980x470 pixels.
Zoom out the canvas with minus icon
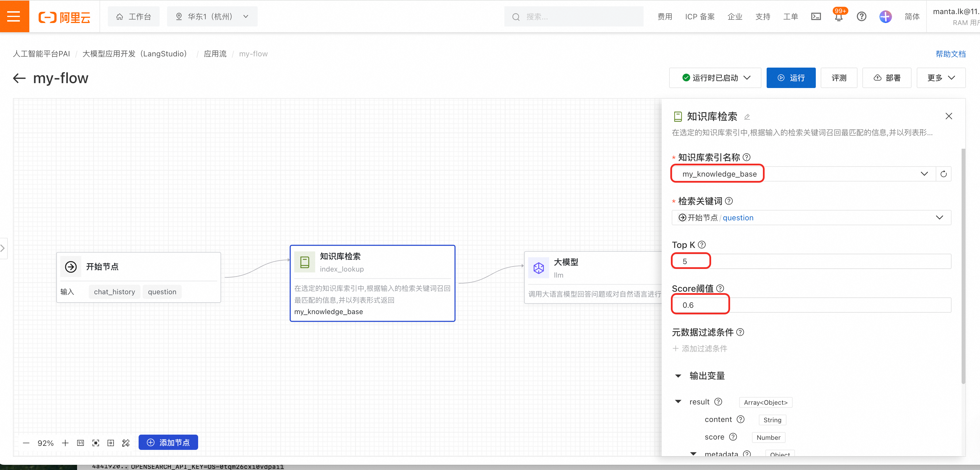(26, 443)
